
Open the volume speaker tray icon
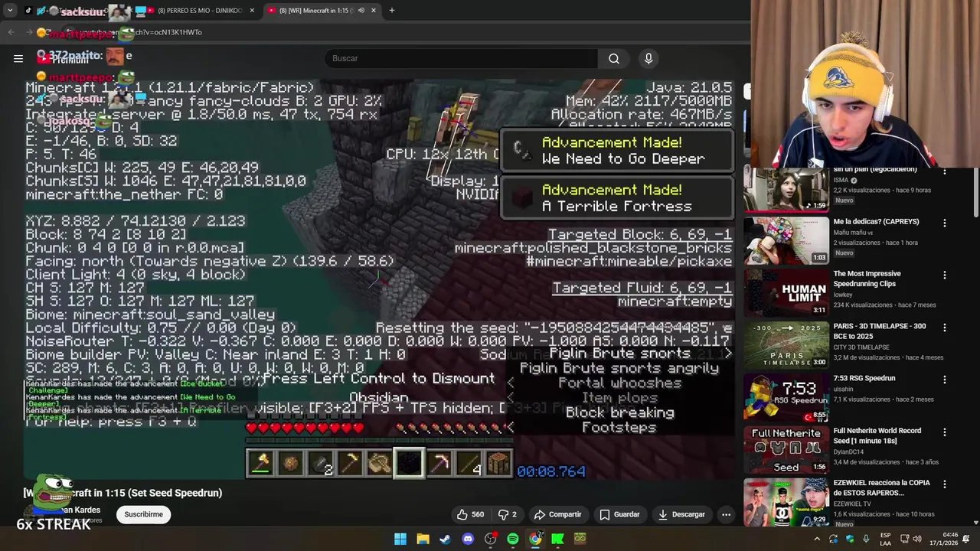[917, 539]
